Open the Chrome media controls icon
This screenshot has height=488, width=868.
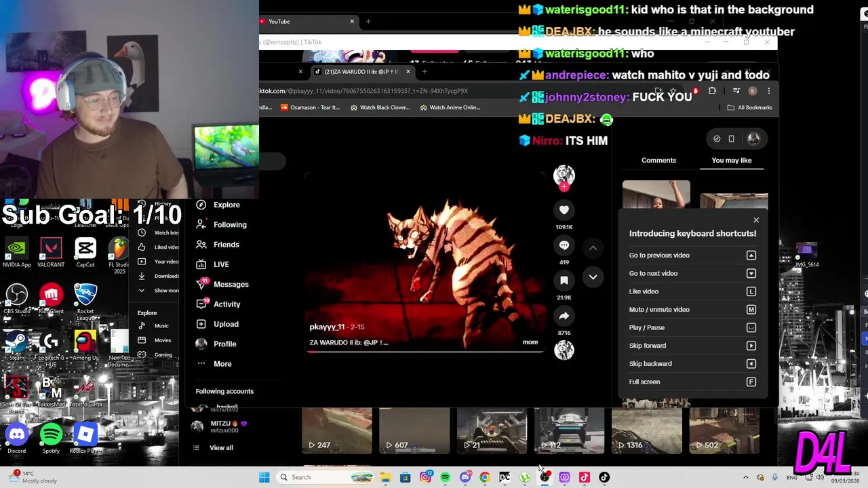[x=736, y=91]
